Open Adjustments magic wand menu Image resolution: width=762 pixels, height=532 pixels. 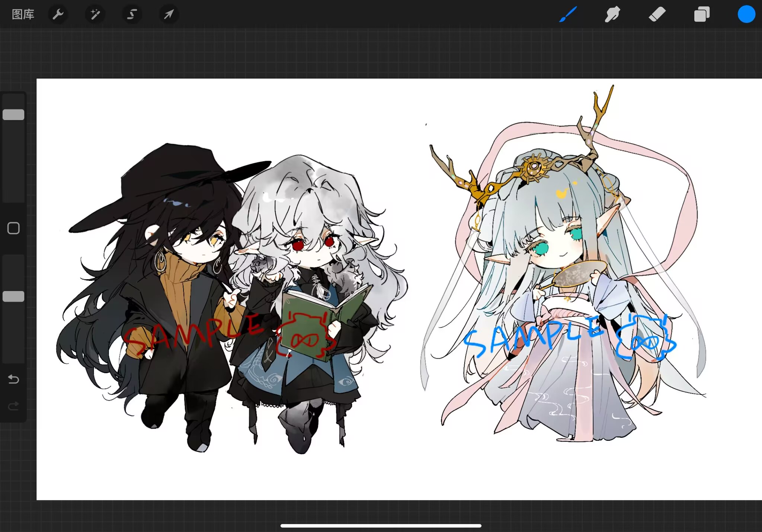(95, 15)
